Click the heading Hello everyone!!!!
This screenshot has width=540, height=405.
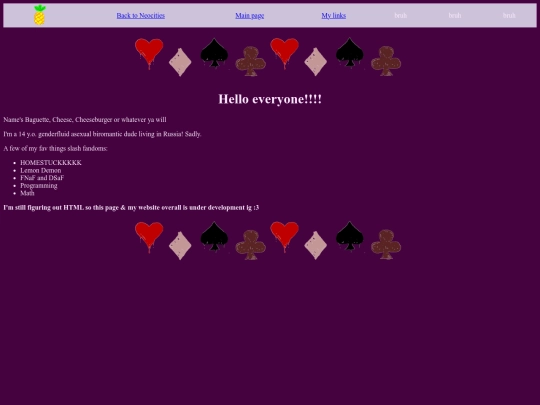click(270, 99)
